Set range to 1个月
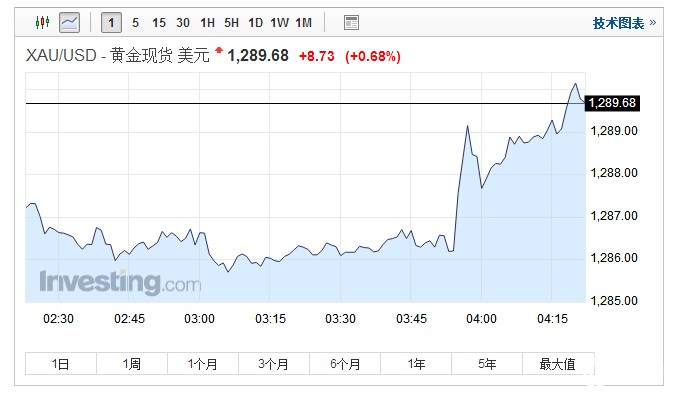Screen dimensions: 675x400 (202, 364)
